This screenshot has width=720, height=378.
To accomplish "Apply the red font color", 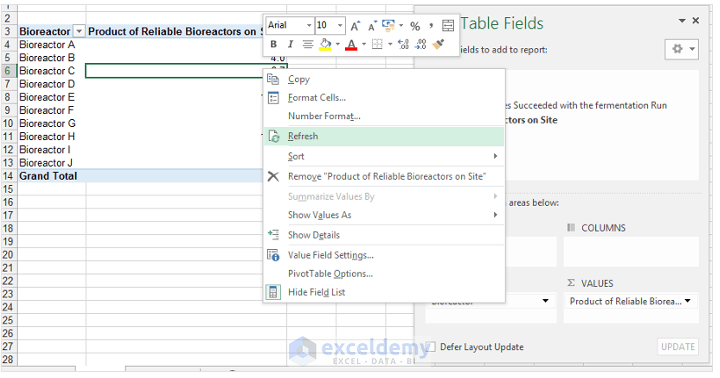I will 351,45.
